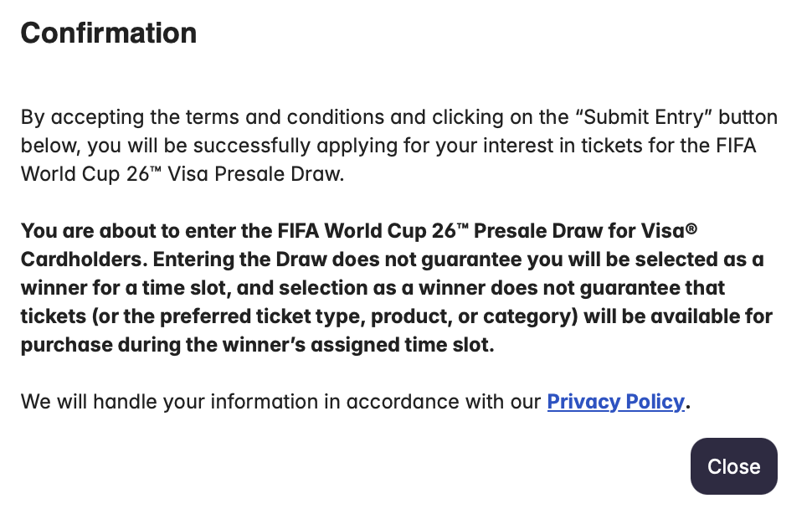Image resolution: width=812 pixels, height=519 pixels.
Task: Click the Close button
Action: click(733, 466)
